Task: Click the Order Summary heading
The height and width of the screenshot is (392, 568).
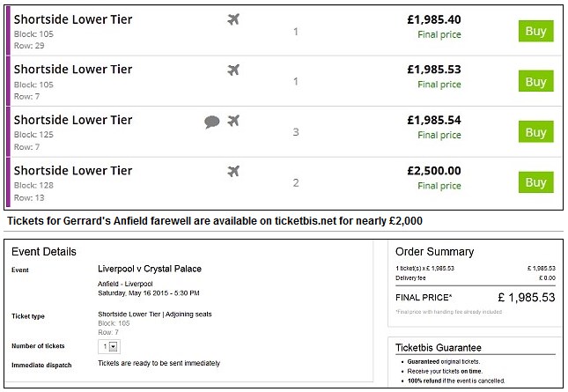Action: click(434, 251)
